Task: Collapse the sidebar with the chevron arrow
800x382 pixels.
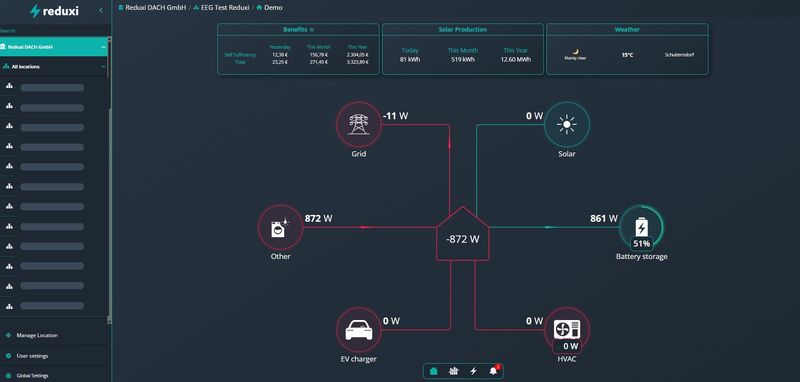Action: [101, 10]
